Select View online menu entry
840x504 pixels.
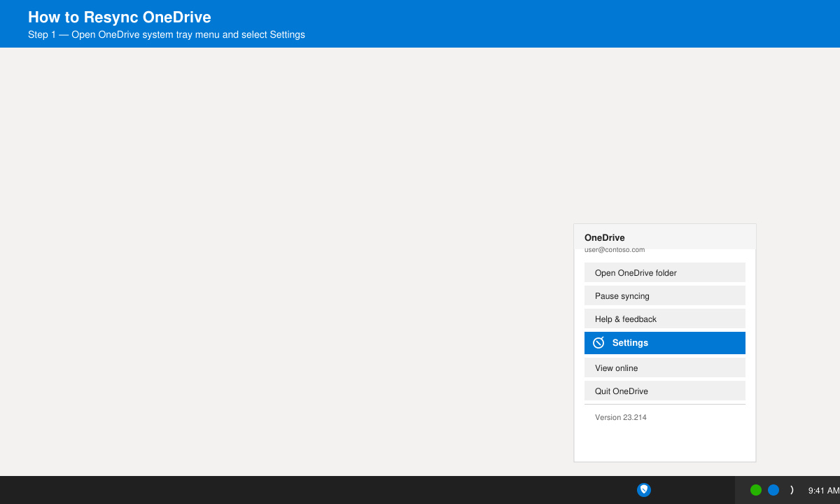click(x=665, y=367)
